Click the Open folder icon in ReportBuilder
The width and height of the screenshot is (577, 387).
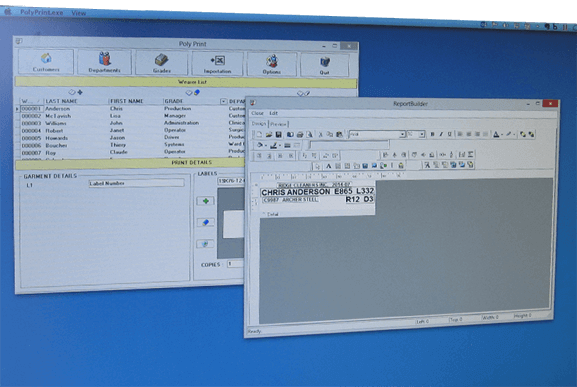(269, 135)
